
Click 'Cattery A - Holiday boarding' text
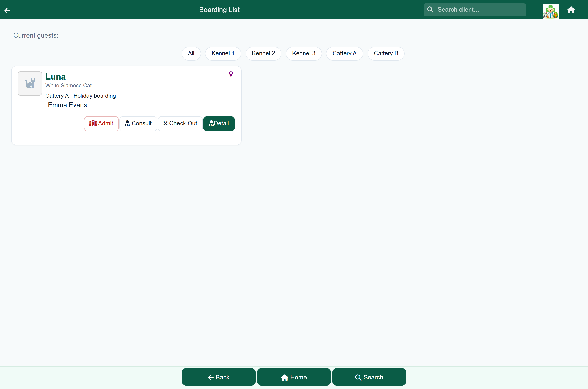click(81, 96)
